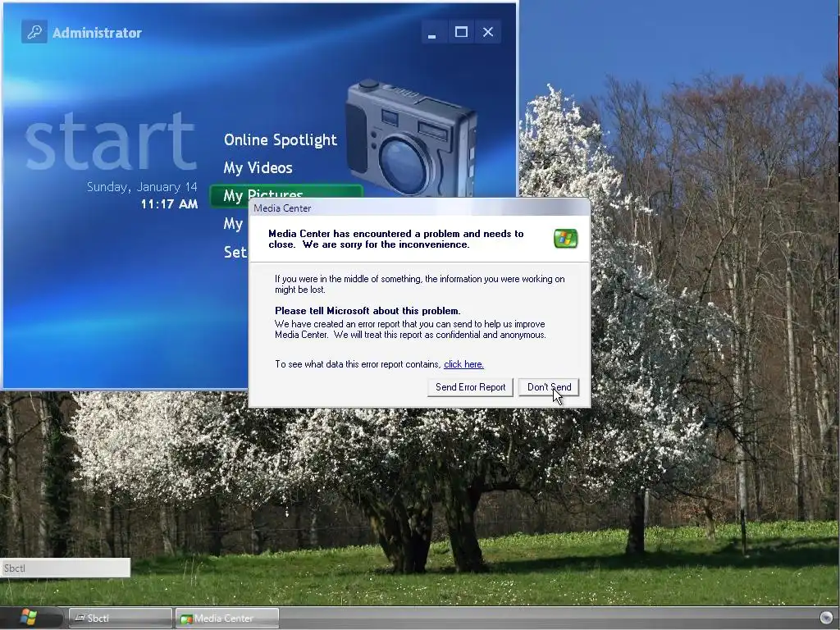840x630 pixels.
Task: Open the Windows Start orb
Action: pos(29,618)
